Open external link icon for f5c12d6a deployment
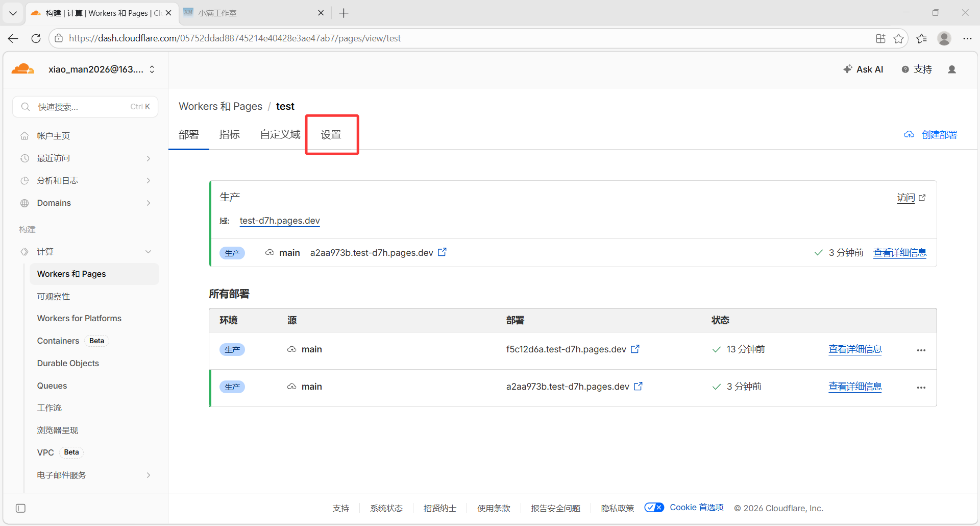This screenshot has width=980, height=526. click(635, 349)
